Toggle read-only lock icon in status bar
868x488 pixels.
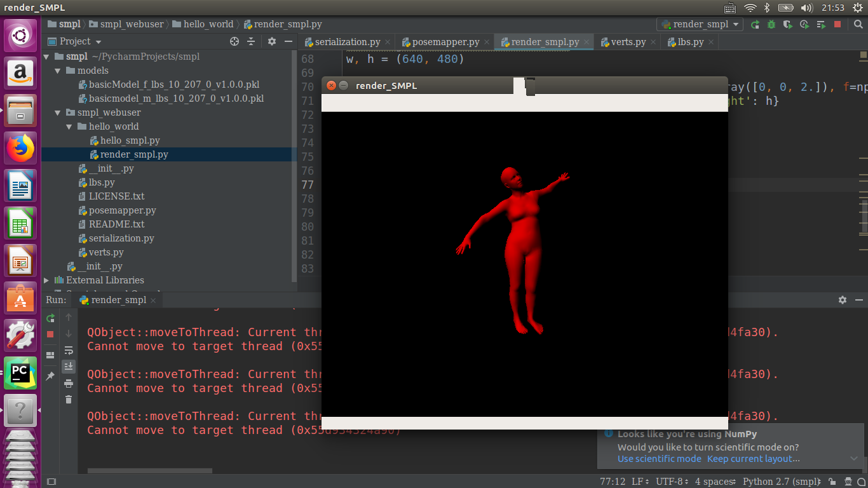pyautogui.click(x=832, y=482)
